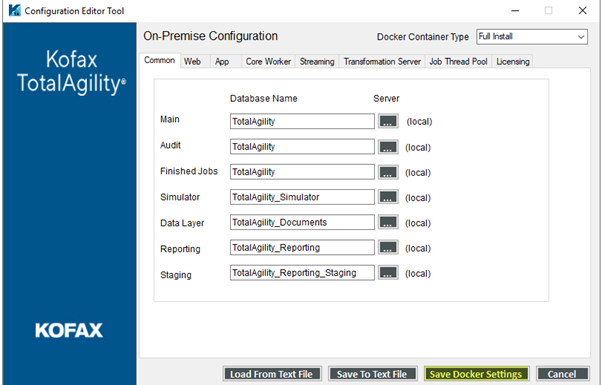Click the (local) server text for Staging
The image size is (602, 385).
point(418,274)
